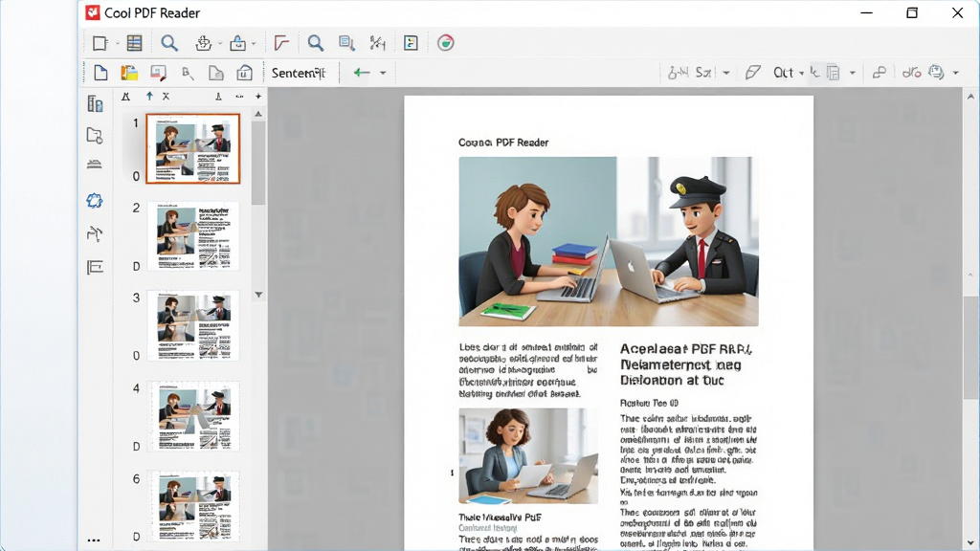Select the eraser-shaped parallelogram icon
This screenshot has width=980, height=551.
tap(752, 73)
